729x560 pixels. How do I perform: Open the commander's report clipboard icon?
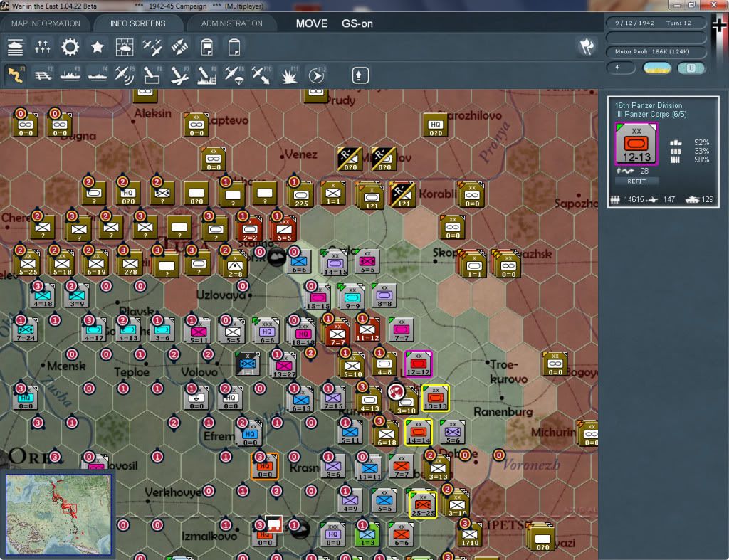207,48
